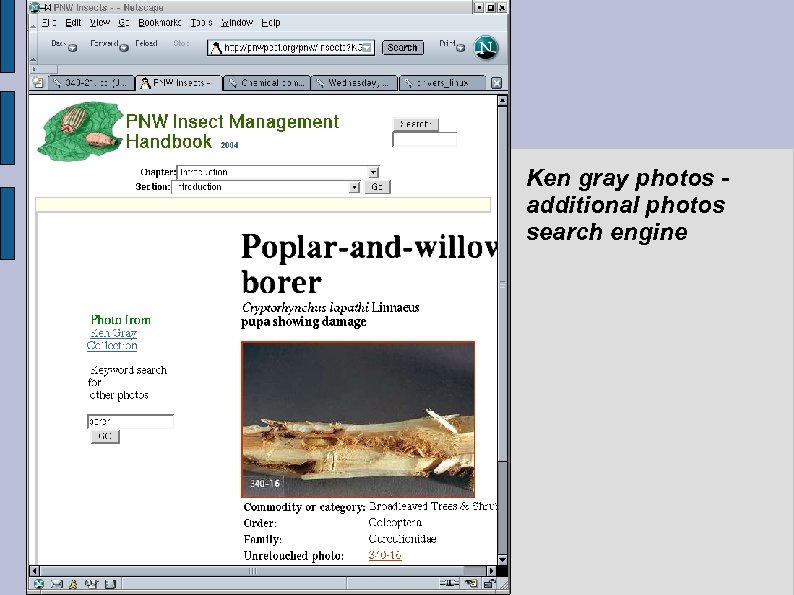The height and width of the screenshot is (595, 794).
Task: Click the Netscape N logo icon
Action: pos(486,47)
